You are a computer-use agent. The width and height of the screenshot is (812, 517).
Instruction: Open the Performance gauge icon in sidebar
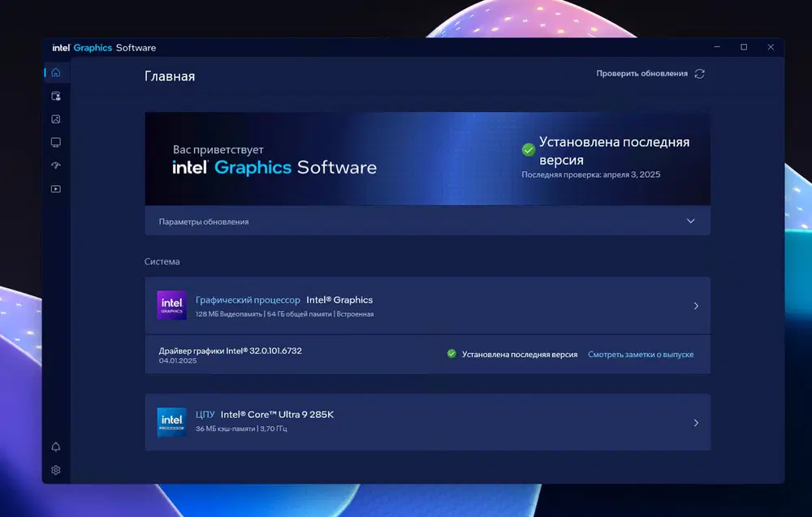pos(56,166)
